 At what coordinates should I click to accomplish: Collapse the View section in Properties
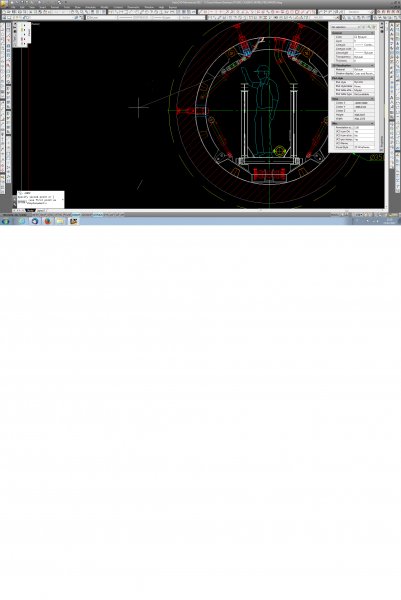[372, 99]
